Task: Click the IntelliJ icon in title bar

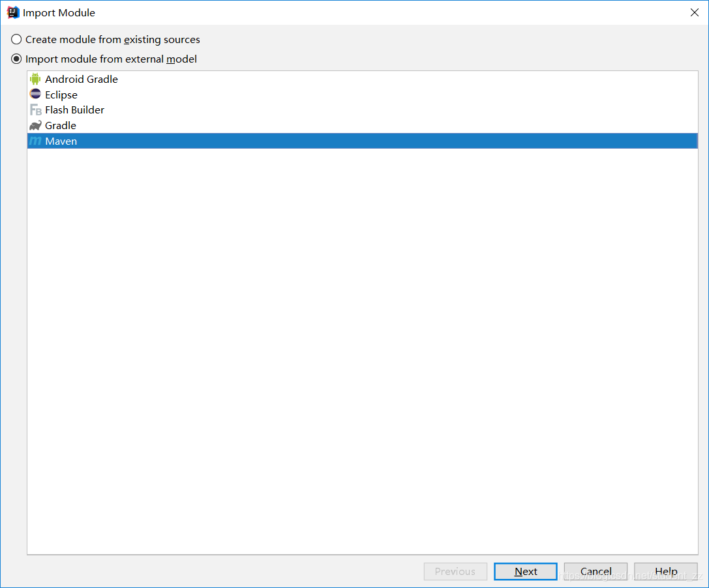Action: (13, 12)
